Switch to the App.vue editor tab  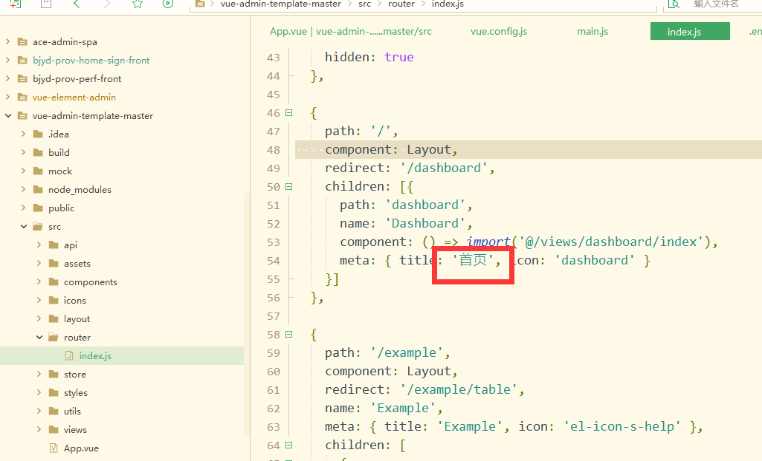[351, 32]
